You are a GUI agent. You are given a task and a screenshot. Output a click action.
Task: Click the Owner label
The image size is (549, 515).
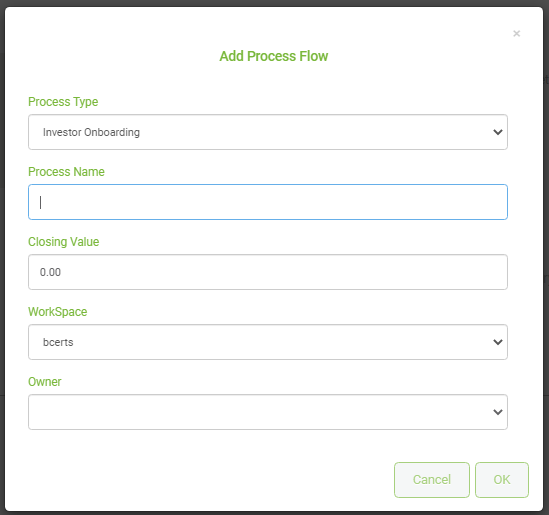pos(44,382)
